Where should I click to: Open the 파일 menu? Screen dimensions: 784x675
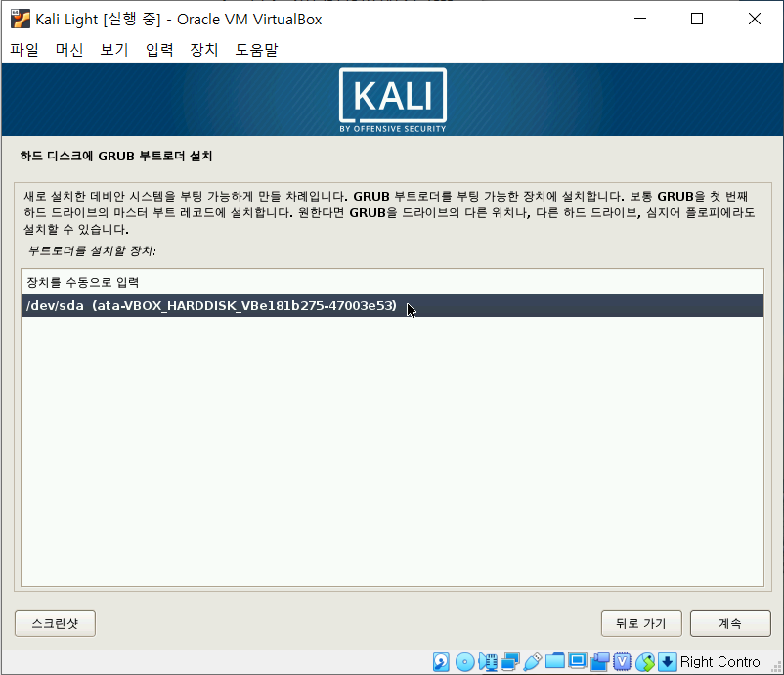[24, 50]
